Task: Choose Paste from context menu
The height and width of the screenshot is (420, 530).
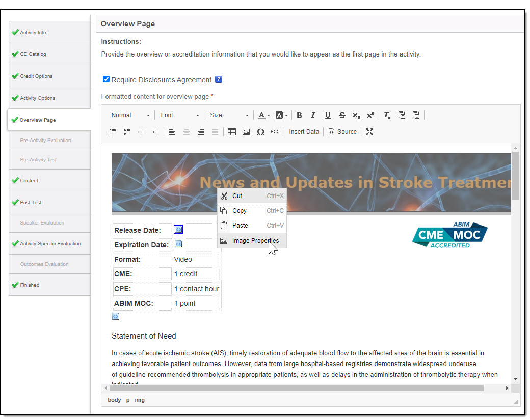Action: (252, 225)
